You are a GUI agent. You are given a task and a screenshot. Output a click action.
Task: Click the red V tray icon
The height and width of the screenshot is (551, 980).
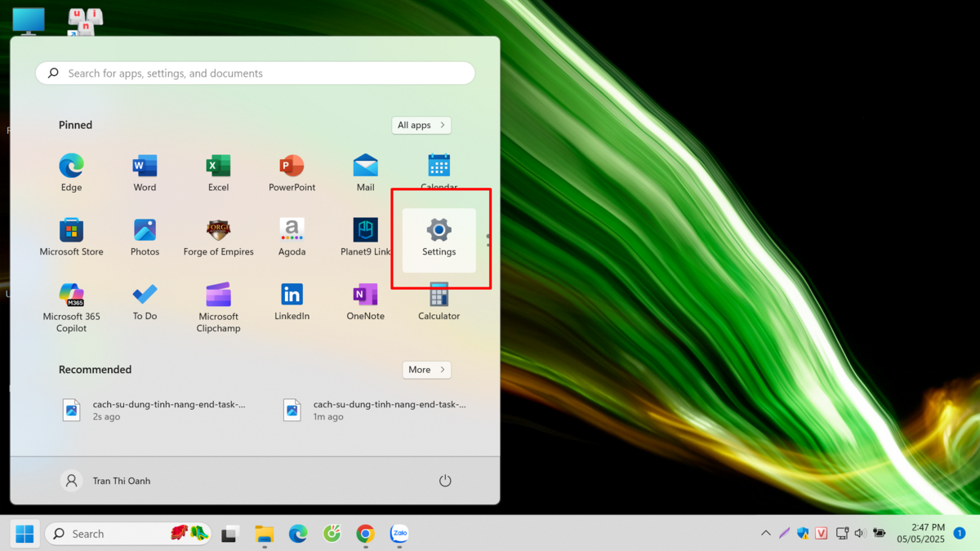[822, 533]
